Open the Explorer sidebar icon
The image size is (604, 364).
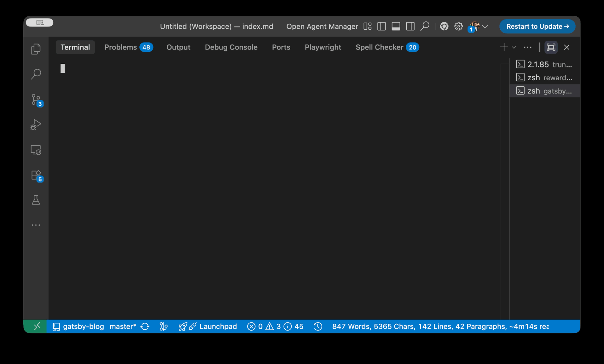pos(36,49)
